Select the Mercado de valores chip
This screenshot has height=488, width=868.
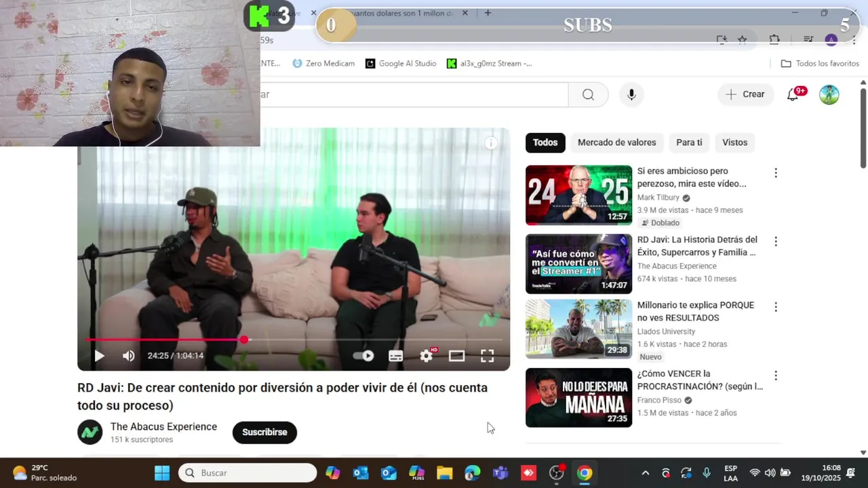coord(616,142)
